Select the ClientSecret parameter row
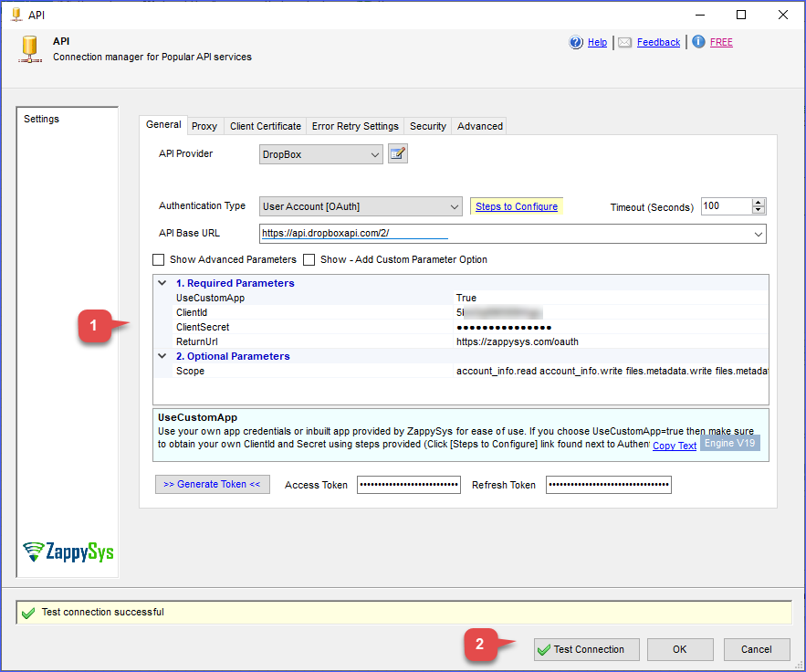Viewport: 806px width, 672px height. pyautogui.click(x=461, y=327)
